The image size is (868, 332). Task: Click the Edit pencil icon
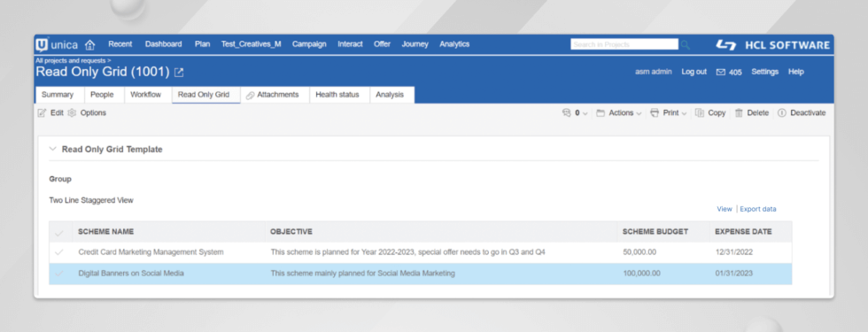[x=42, y=113]
